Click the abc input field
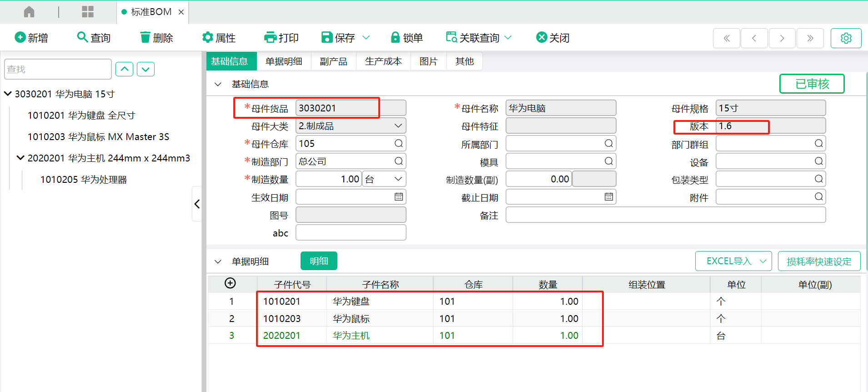The image size is (868, 392). (x=351, y=233)
